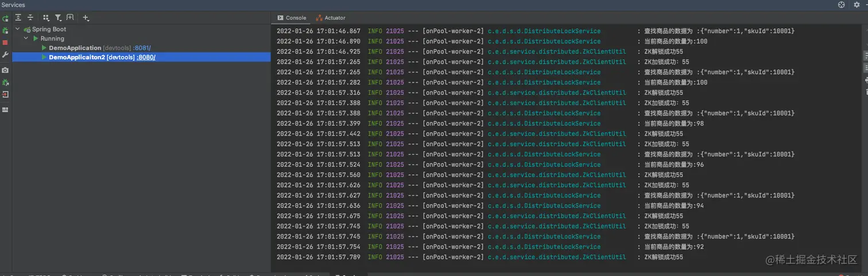The height and width of the screenshot is (276, 868).
Task: Click the Rerun in Debug mode icon
Action: tap(5, 30)
